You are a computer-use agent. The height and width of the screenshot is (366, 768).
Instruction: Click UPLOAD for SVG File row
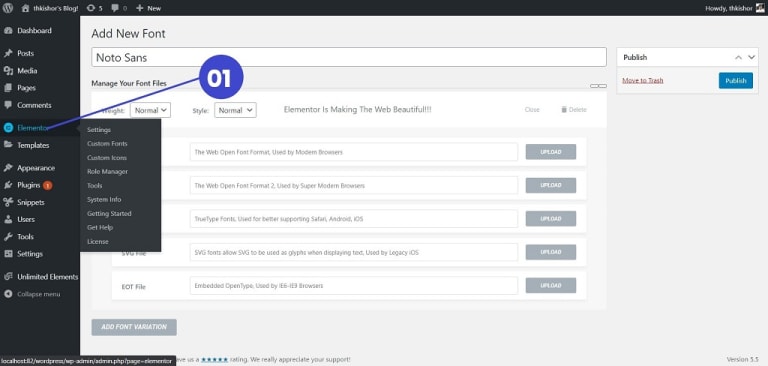[x=551, y=252]
